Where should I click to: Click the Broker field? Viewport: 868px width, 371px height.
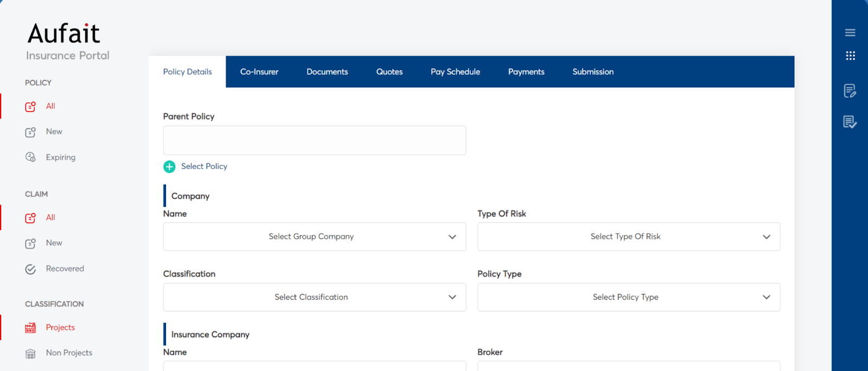coord(629,366)
